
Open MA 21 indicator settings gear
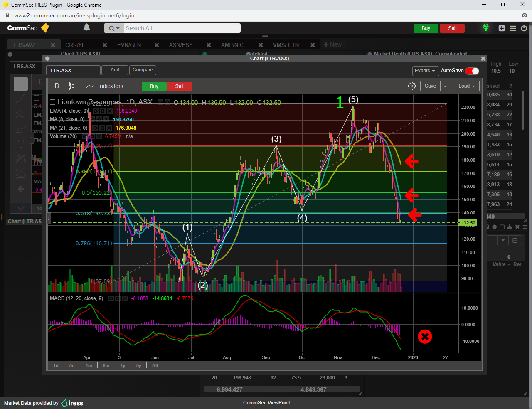pyautogui.click(x=102, y=128)
